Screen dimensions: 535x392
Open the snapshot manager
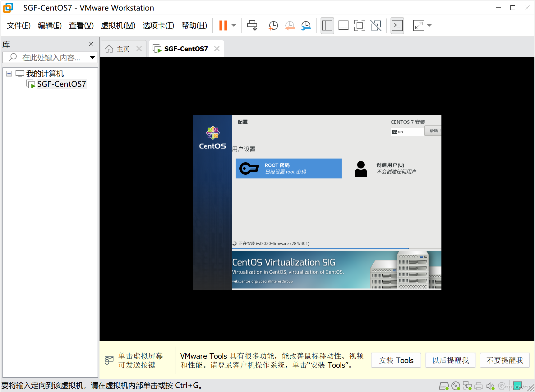(x=306, y=25)
